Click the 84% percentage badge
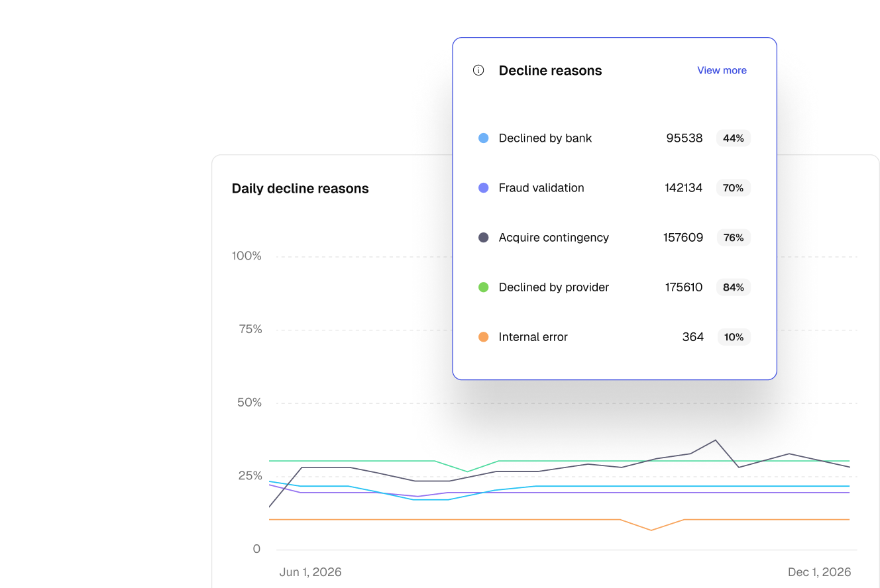The width and height of the screenshot is (880, 588). (x=734, y=287)
